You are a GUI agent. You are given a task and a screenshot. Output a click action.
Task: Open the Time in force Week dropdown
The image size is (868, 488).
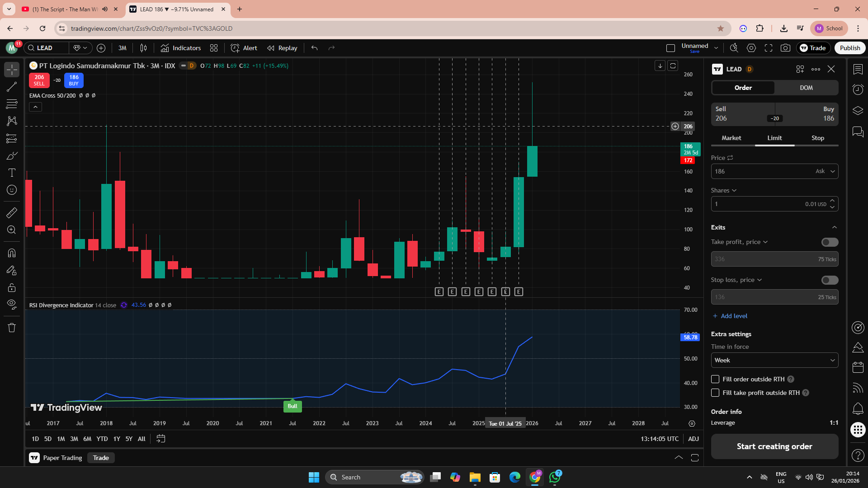(774, 360)
